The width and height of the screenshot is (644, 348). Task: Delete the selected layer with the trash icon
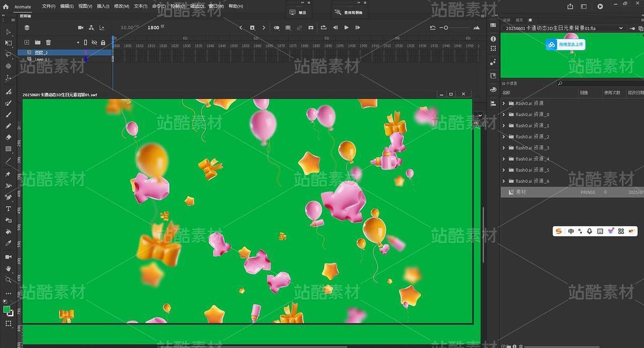47,42
